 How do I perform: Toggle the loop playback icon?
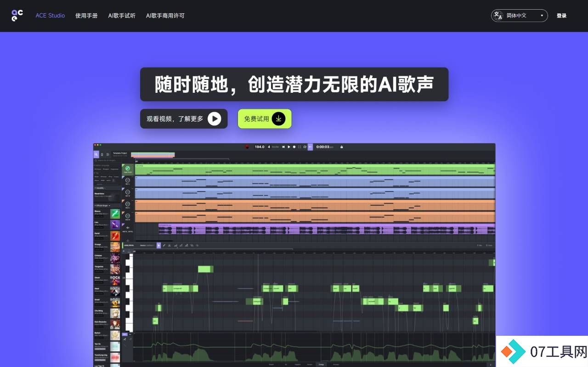point(305,147)
